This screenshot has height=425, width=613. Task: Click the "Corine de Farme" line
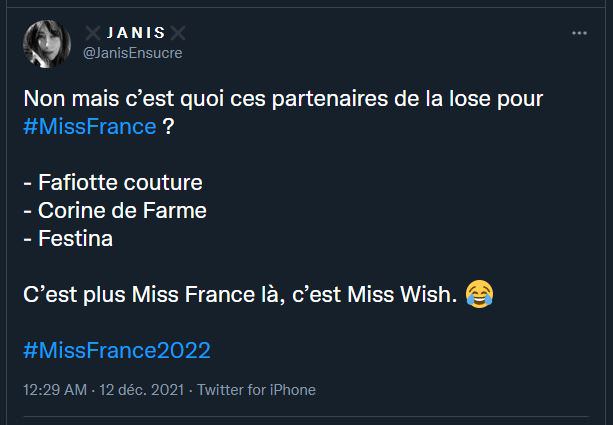(x=116, y=211)
